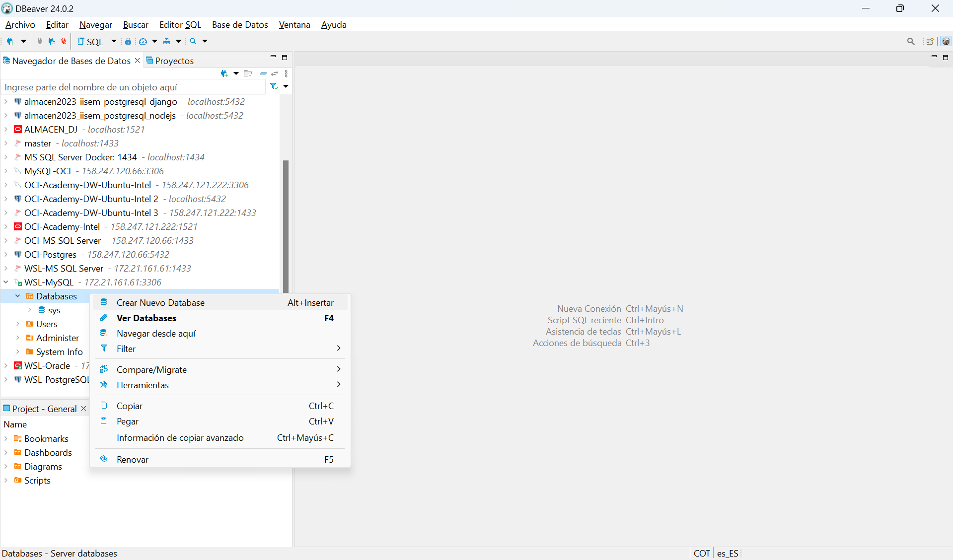Choose Ver Databases from context menu
953x560 pixels.
(220, 318)
